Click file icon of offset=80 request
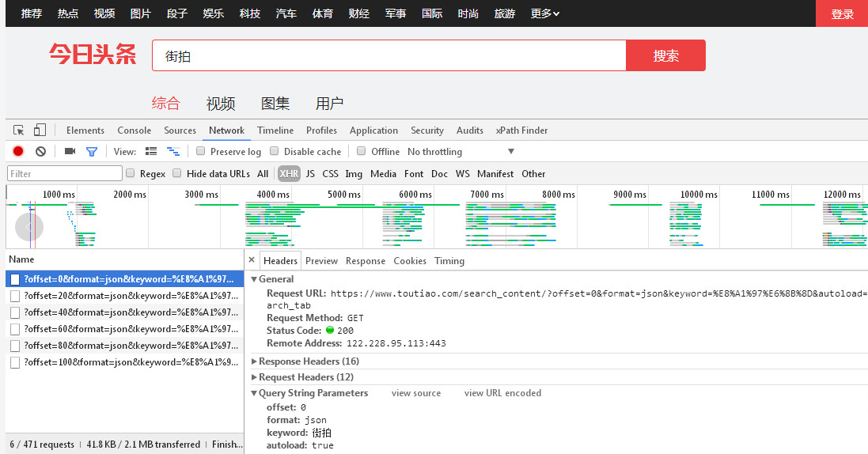Image resolution: width=868 pixels, height=454 pixels. click(x=15, y=346)
